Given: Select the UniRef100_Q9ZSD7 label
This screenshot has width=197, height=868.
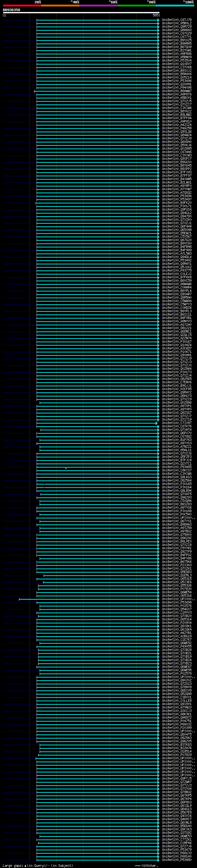Looking at the screenshot, I should pos(177,413).
